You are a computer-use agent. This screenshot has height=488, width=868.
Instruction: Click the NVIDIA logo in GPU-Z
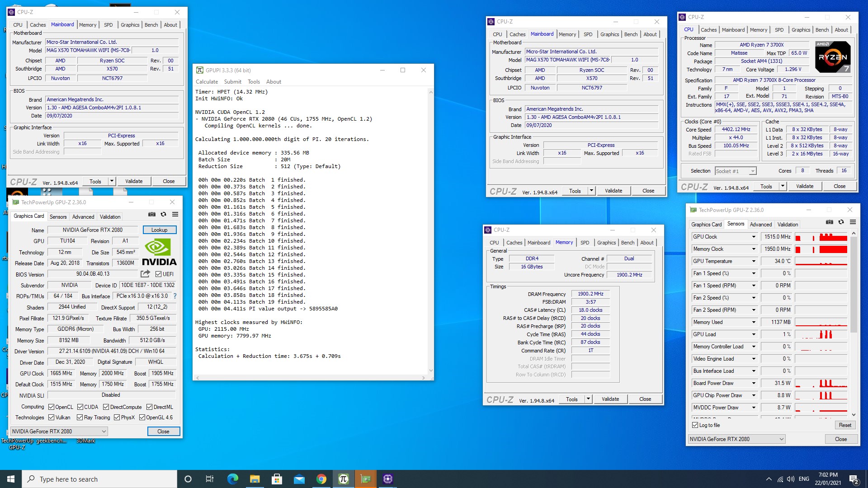(x=159, y=252)
